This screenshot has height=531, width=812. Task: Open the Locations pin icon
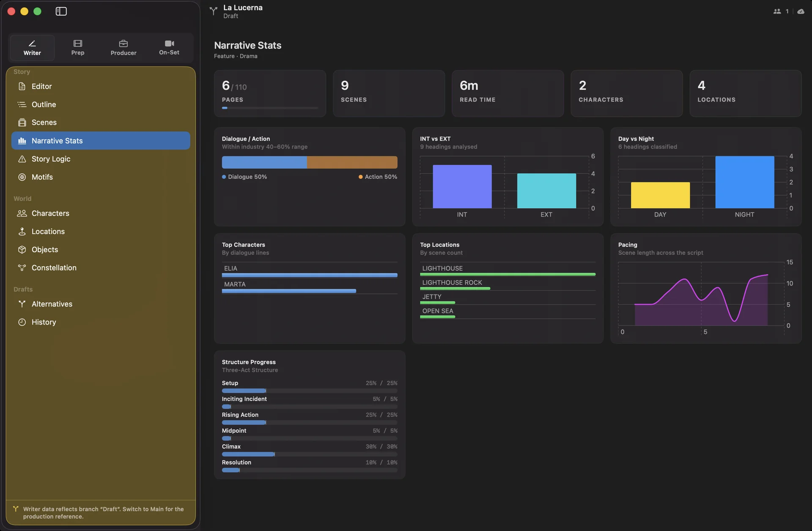[22, 231]
